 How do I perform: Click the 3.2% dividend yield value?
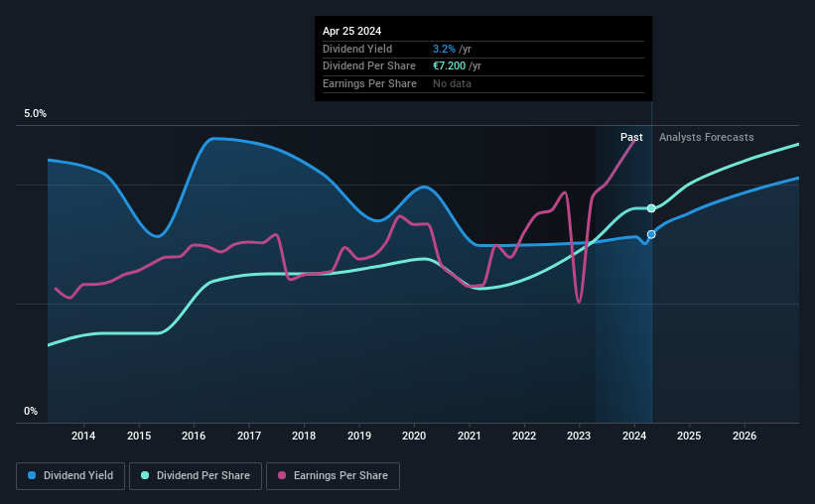(444, 49)
